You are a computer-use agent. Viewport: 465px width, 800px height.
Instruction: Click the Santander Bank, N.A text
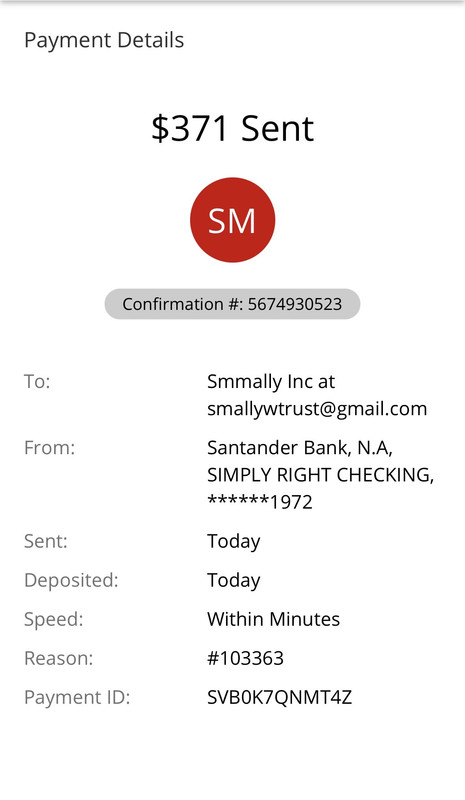pyautogui.click(x=300, y=447)
